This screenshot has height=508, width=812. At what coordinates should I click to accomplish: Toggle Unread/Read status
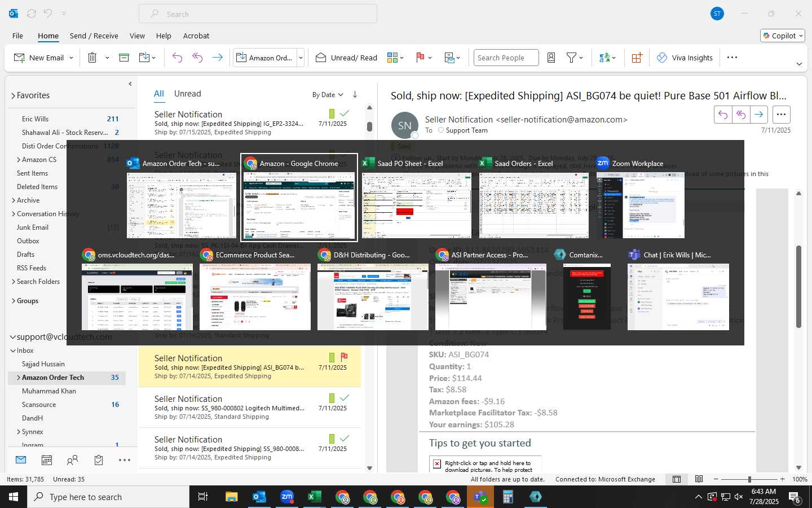pyautogui.click(x=346, y=58)
